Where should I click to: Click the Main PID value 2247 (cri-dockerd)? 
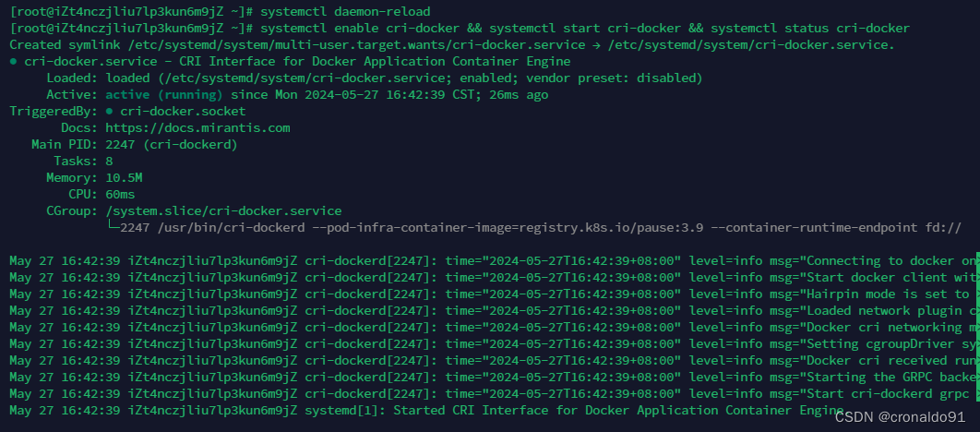point(172,145)
